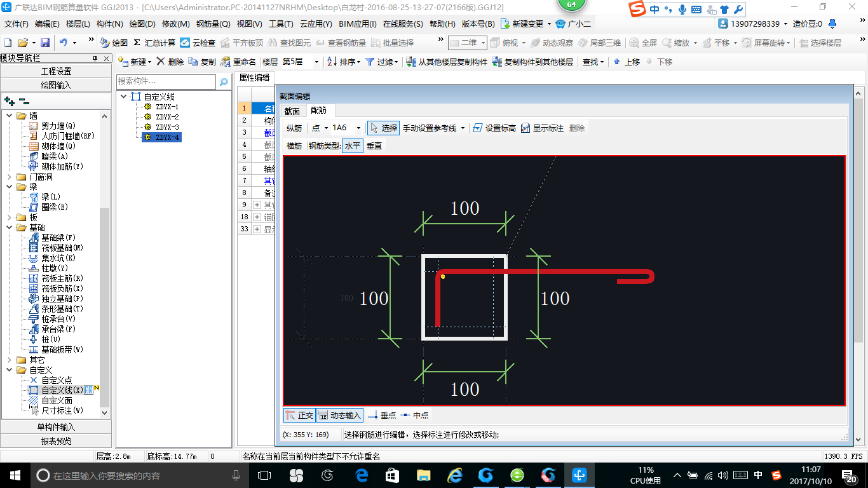Run 汇总计算 summary calculation
The image size is (868, 488).
154,43
